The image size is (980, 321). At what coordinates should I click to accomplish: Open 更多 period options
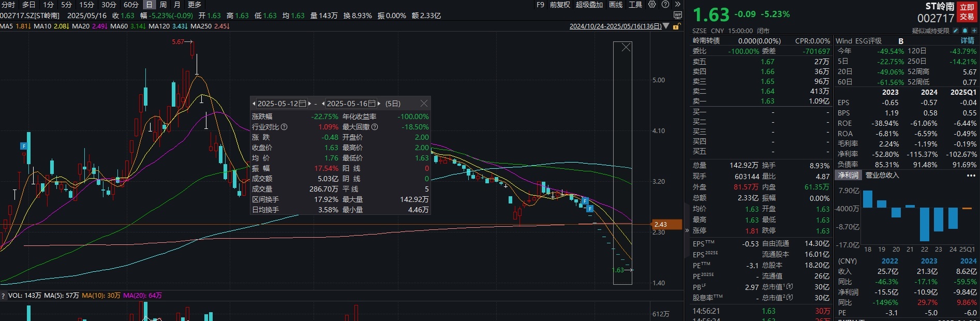195,5
